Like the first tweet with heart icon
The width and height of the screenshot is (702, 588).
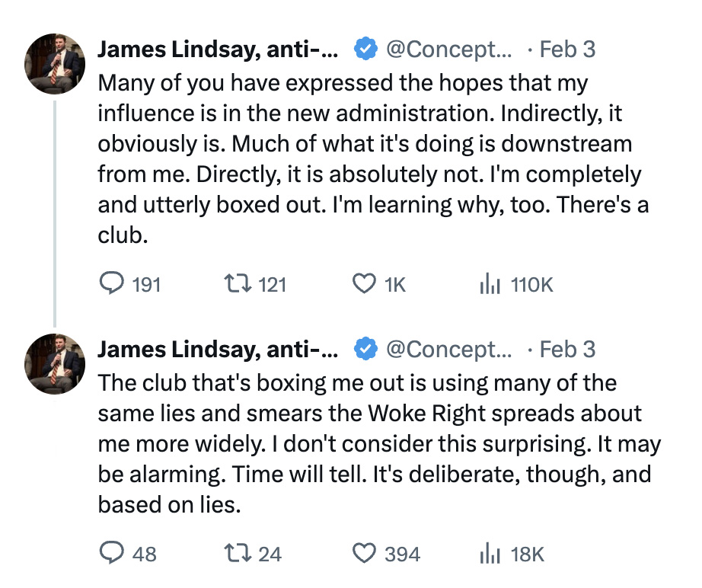(365, 284)
